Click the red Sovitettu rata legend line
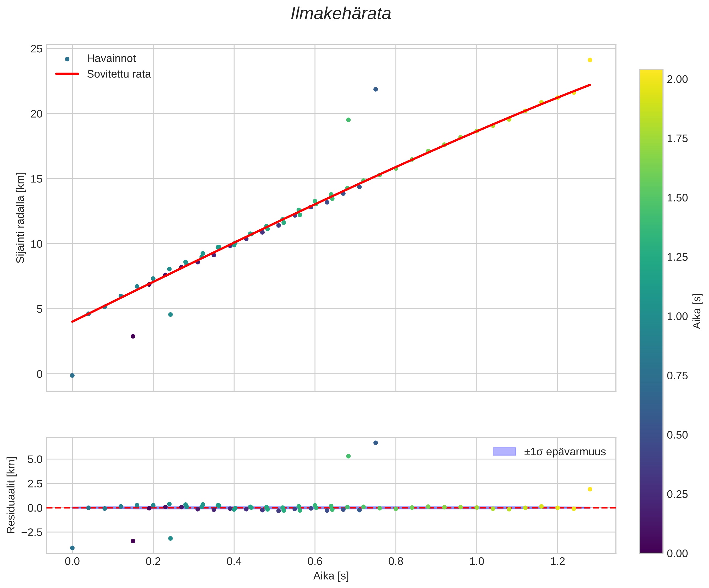709x588 pixels. pyautogui.click(x=67, y=74)
